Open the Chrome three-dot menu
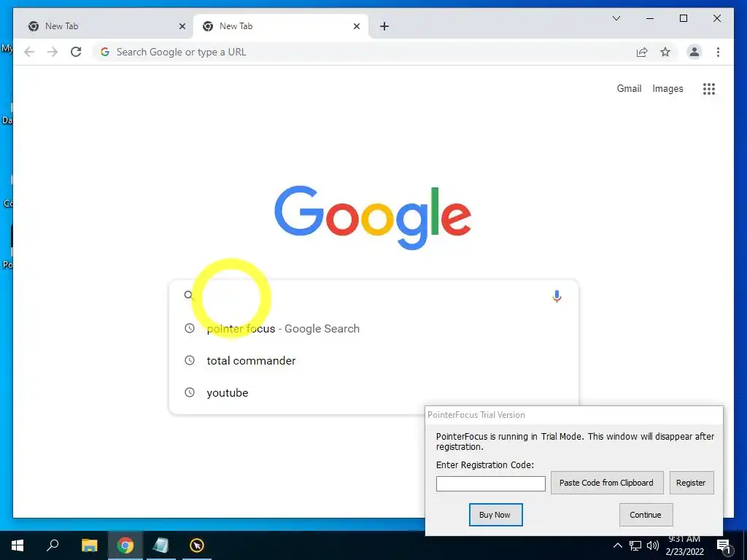 tap(718, 52)
